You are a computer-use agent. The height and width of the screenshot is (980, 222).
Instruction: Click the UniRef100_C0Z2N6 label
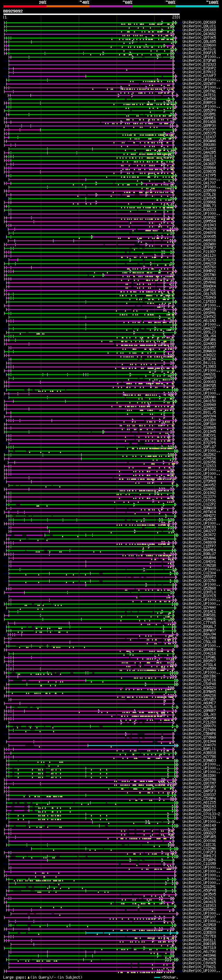coord(199,848)
